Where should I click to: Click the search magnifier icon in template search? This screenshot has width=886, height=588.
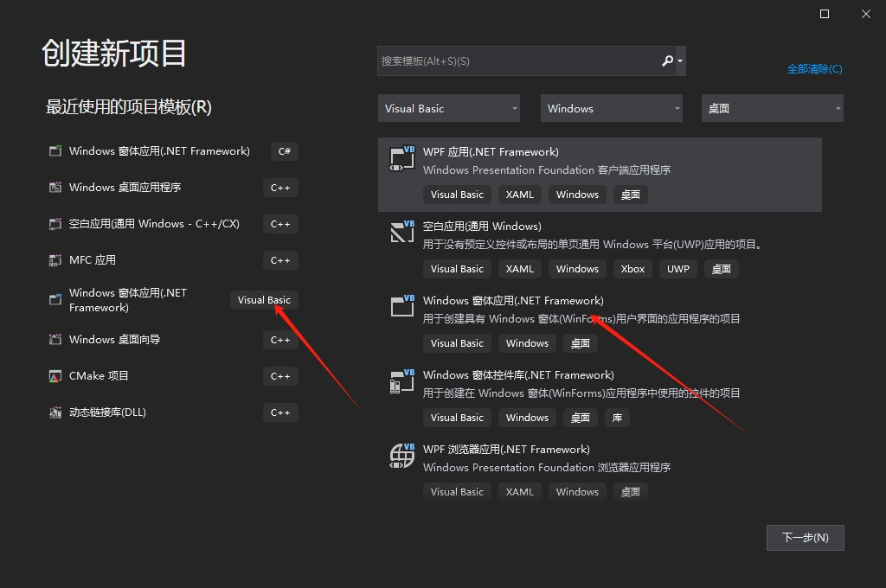coord(667,61)
